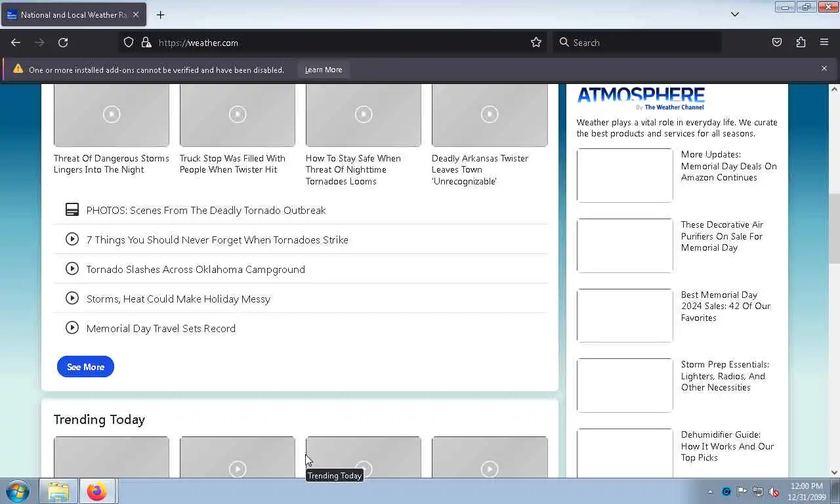Open Storm Prep Essentials article

(x=724, y=376)
